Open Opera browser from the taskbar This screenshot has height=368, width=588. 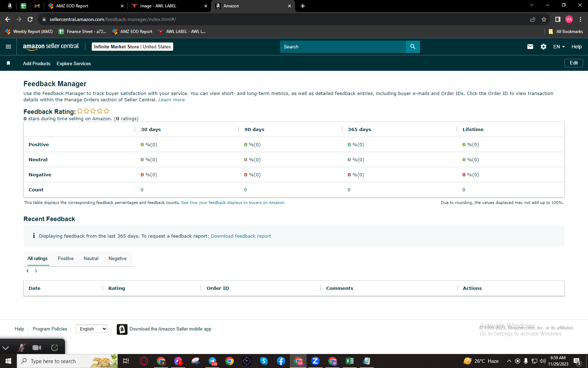point(144,361)
